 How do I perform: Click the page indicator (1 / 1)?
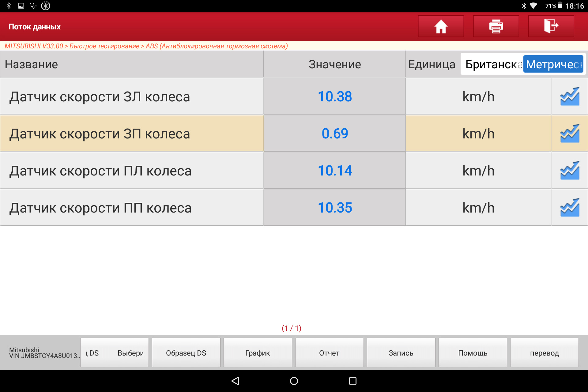291,328
